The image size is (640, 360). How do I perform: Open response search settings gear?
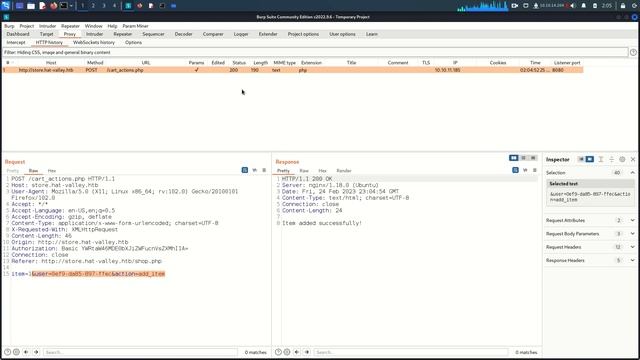click(x=287, y=352)
